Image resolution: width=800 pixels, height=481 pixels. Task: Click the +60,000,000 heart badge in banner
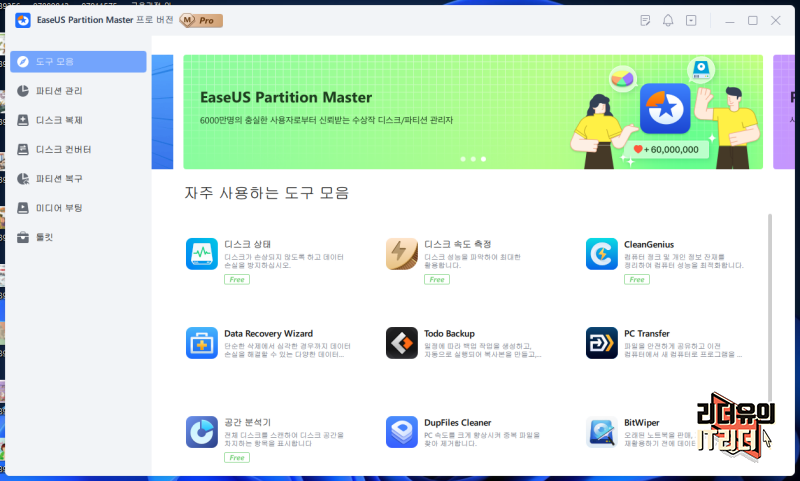click(x=667, y=149)
